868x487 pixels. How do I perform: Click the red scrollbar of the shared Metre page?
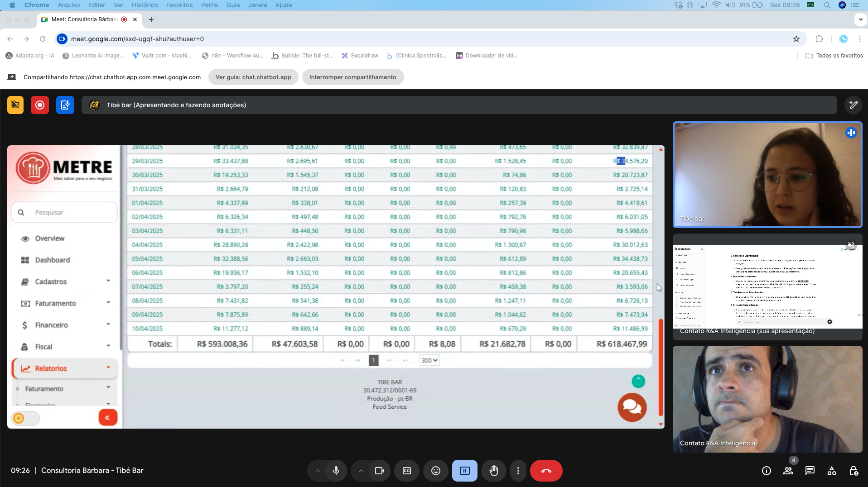pos(661,368)
